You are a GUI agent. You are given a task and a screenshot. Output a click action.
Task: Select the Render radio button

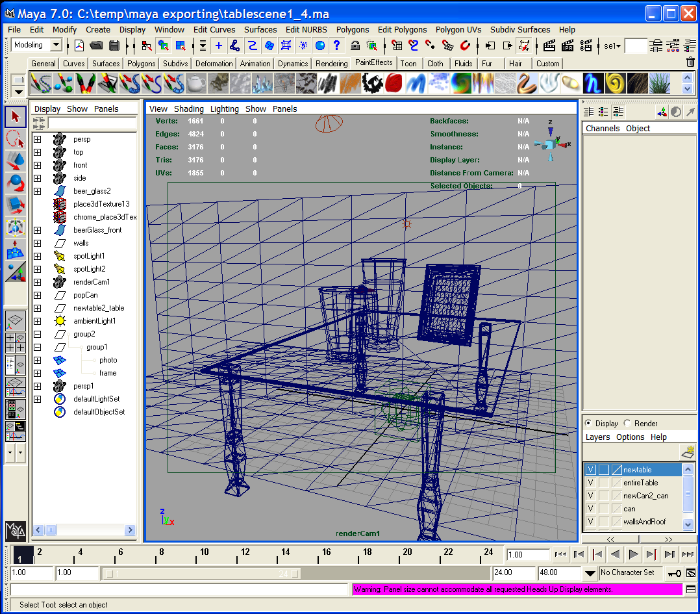pos(627,423)
